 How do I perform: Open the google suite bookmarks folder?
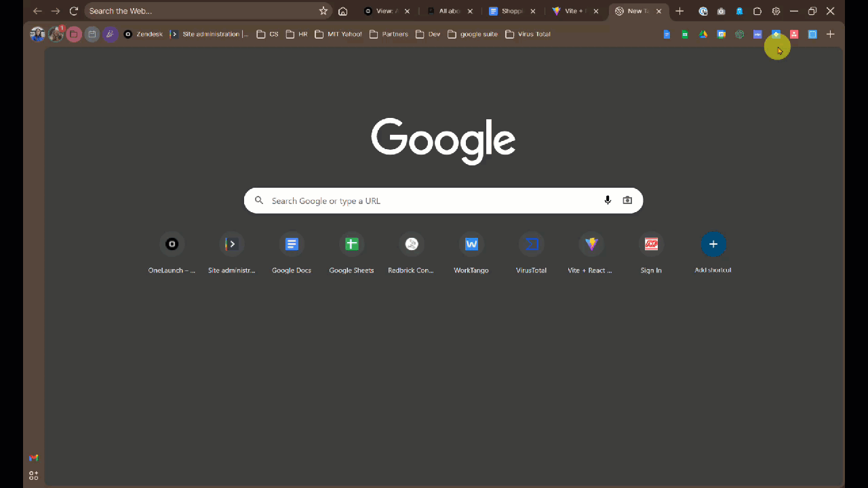(x=473, y=34)
